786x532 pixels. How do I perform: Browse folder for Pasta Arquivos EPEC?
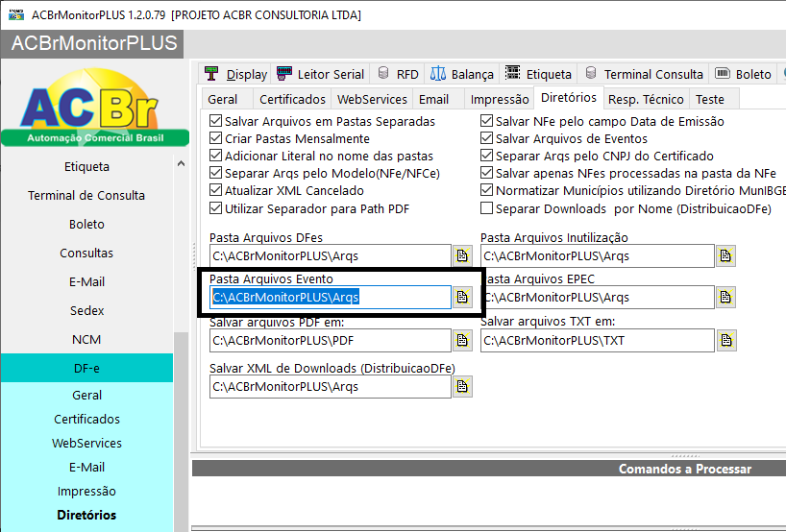point(725,297)
